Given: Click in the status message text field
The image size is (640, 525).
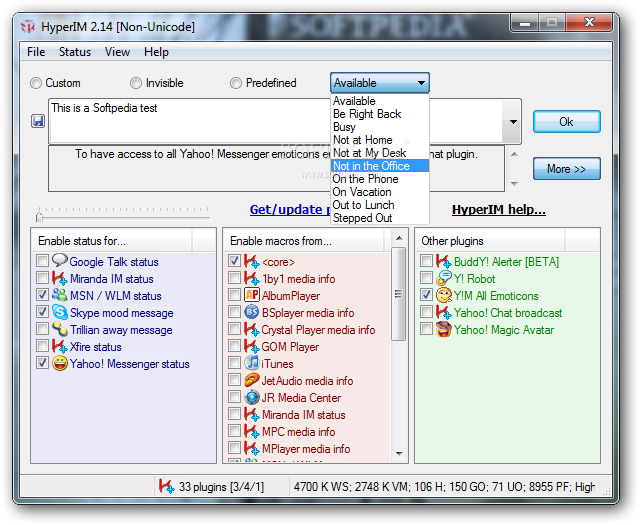Looking at the screenshot, I should (277, 121).
